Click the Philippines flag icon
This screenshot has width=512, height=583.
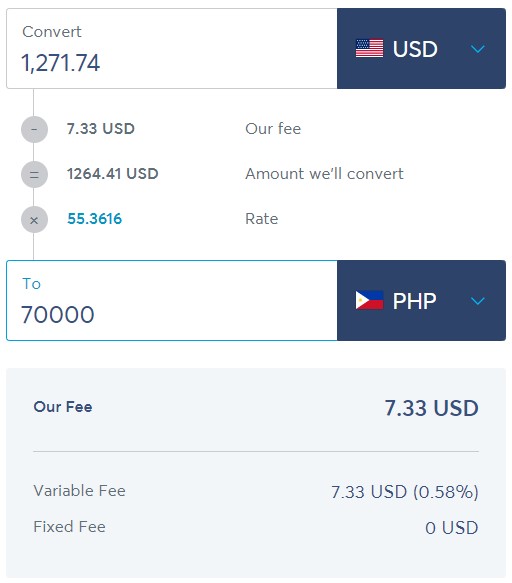(x=369, y=300)
